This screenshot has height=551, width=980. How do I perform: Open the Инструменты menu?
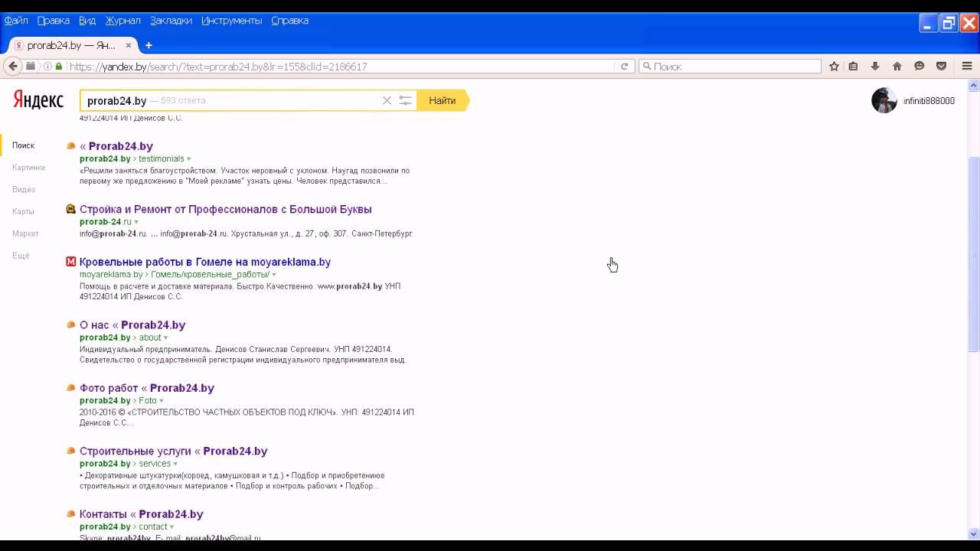coord(232,21)
